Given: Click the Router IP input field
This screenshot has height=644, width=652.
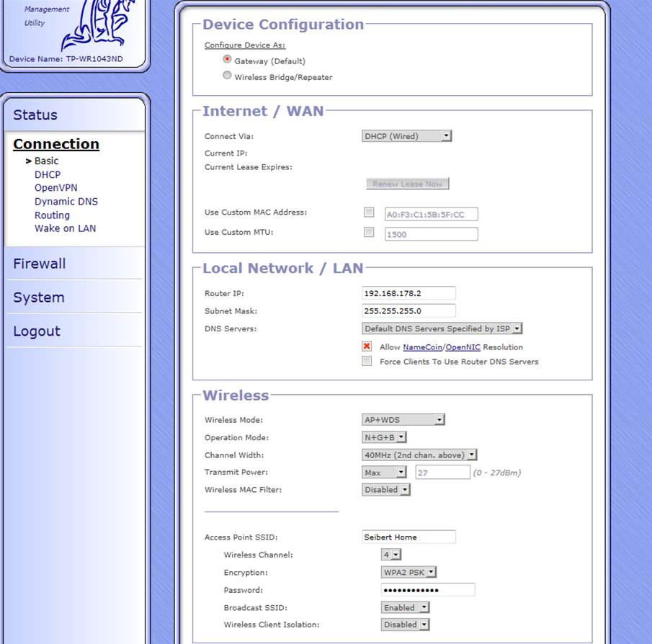Looking at the screenshot, I should coord(408,293).
